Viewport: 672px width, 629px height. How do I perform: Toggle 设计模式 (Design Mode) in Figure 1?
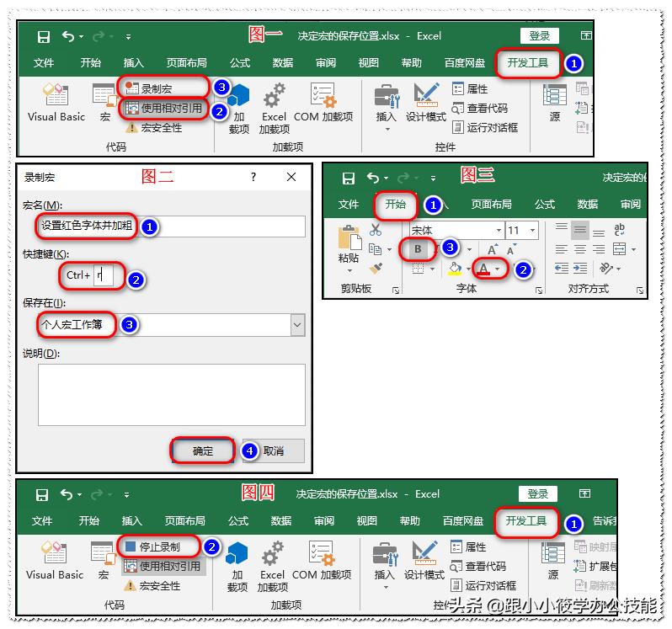tap(425, 103)
